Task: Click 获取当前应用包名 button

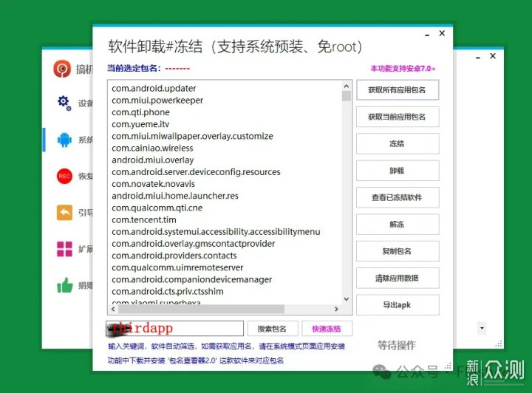Action: [398, 117]
